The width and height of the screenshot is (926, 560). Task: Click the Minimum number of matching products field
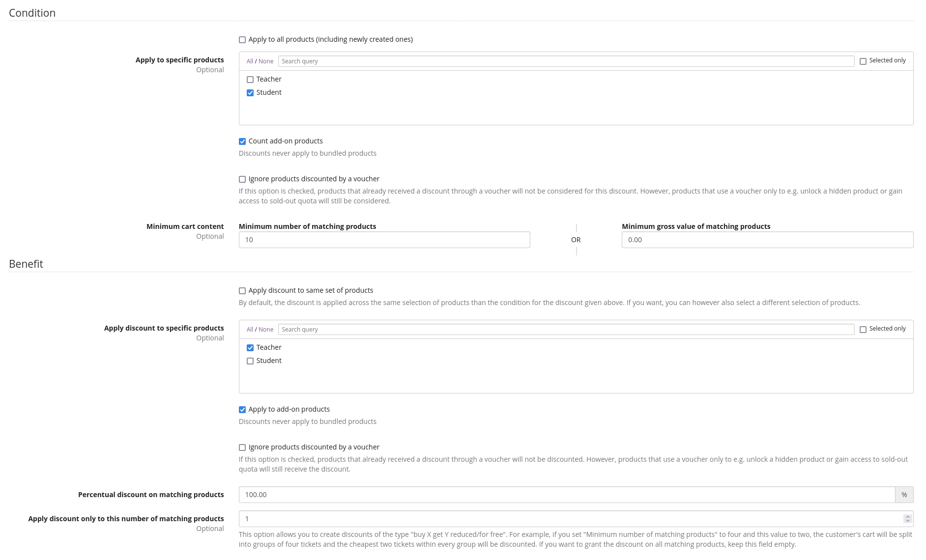point(384,240)
